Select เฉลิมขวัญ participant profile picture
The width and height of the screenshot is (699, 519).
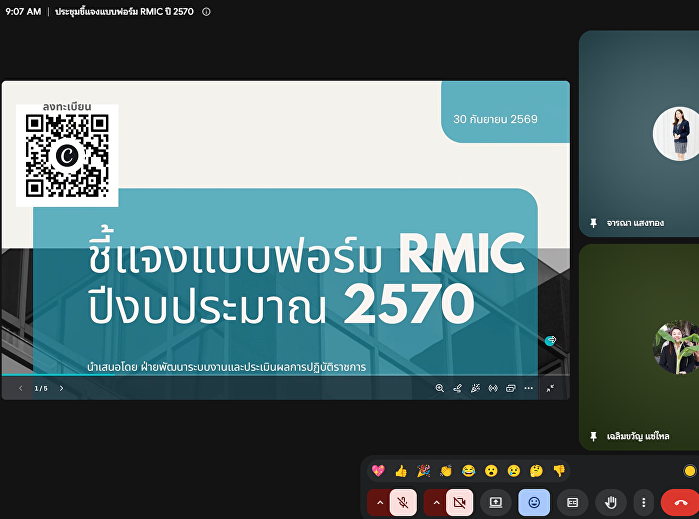click(x=677, y=347)
